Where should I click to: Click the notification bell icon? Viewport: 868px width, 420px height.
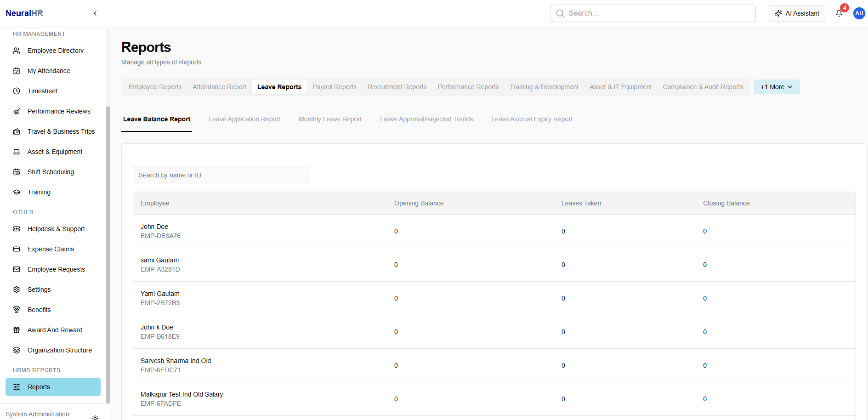coord(839,13)
